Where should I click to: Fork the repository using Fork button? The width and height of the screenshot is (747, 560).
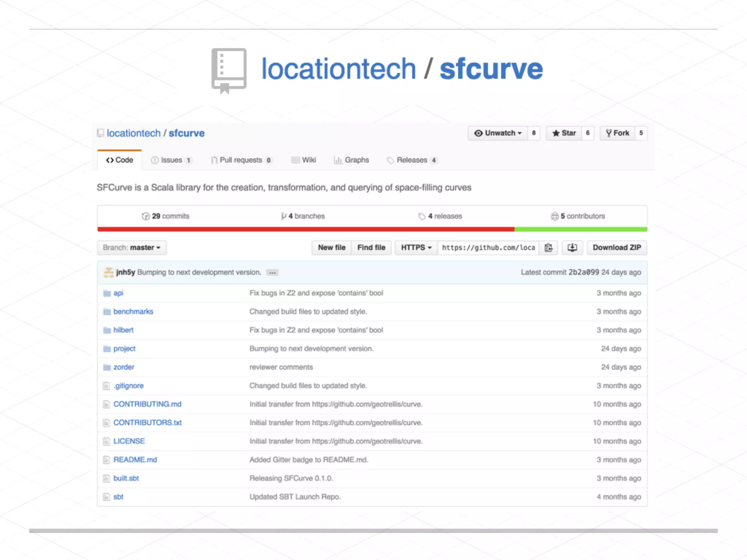coord(618,133)
